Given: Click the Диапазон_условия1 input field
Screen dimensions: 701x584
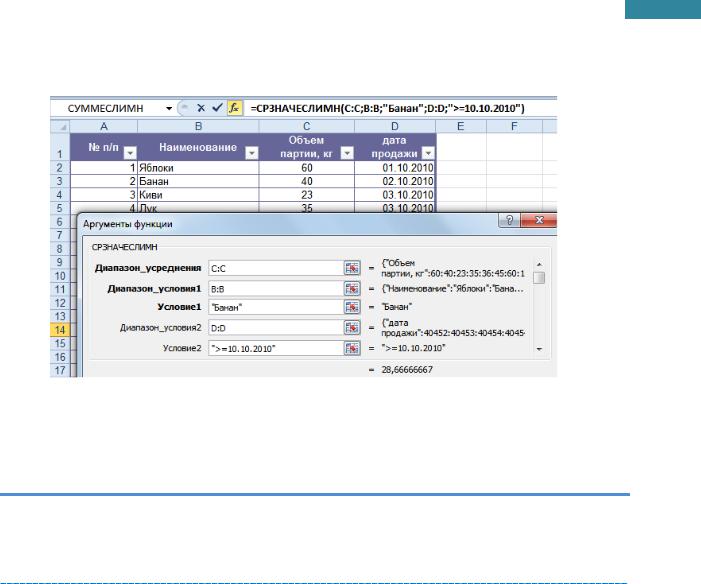Looking at the screenshot, I should click(276, 289).
